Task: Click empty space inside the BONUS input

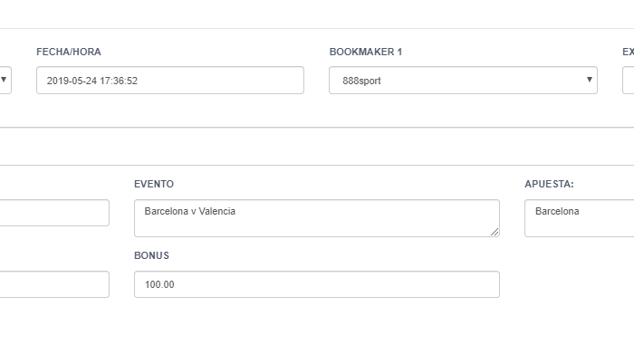Action: pos(336,284)
